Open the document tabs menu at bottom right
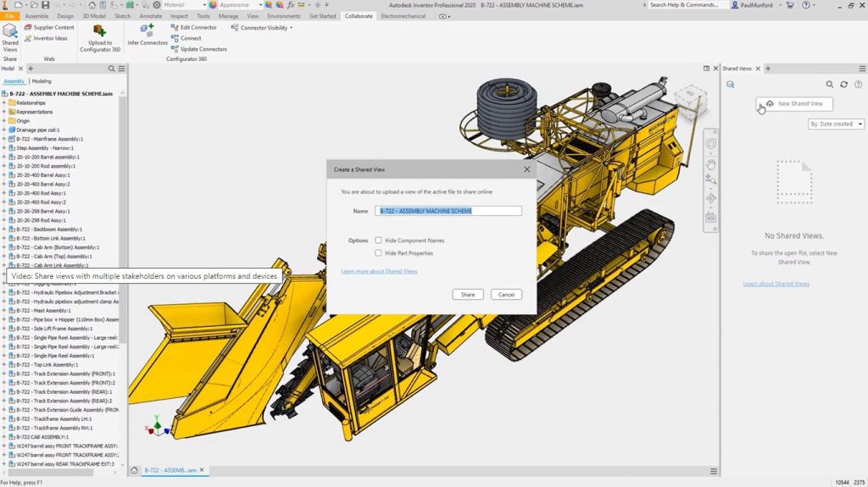 (714, 471)
